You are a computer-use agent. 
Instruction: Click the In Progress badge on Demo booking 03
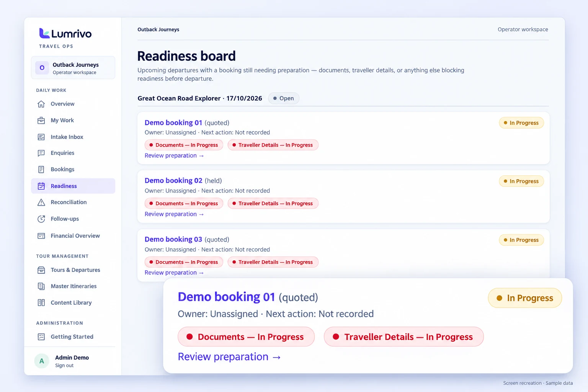[x=521, y=240]
